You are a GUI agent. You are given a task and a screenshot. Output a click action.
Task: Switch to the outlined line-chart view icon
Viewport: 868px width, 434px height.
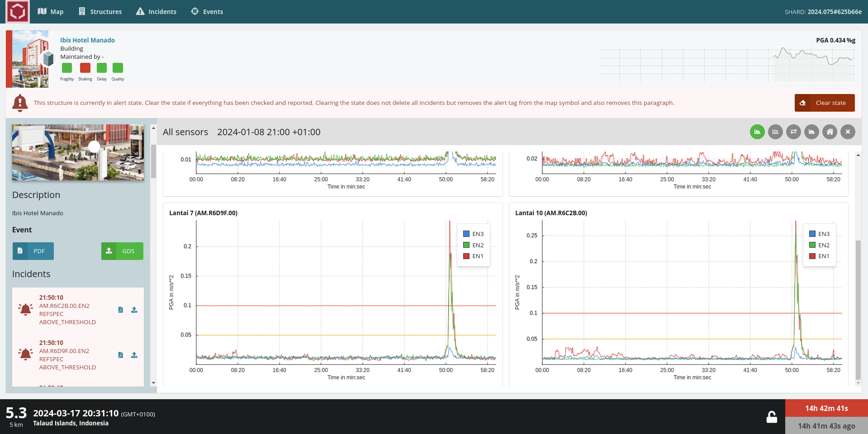(775, 132)
